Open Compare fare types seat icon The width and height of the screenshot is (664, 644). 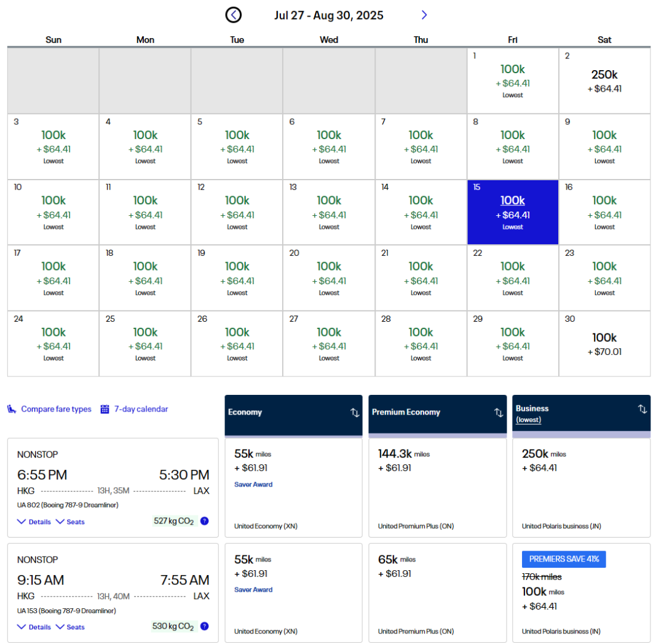12,409
